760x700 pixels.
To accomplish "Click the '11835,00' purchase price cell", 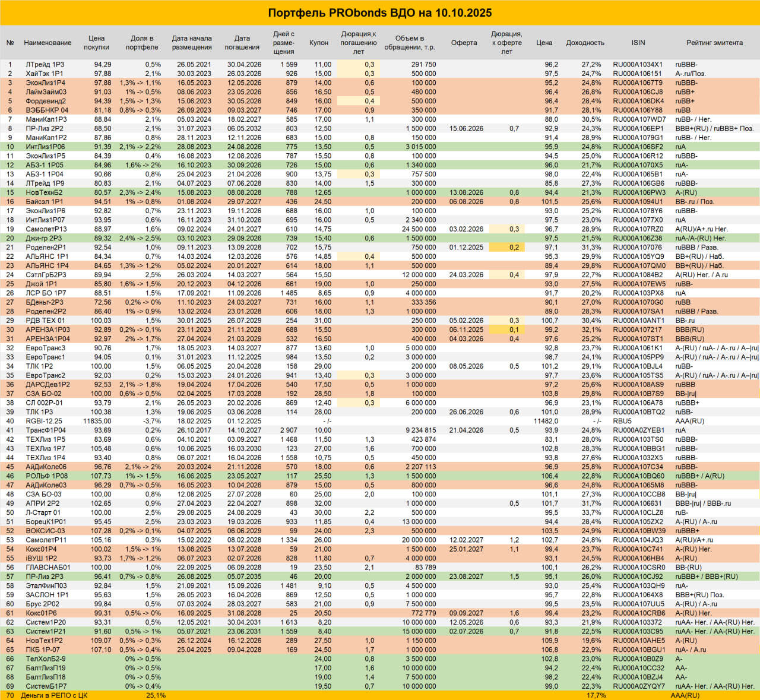I will click(x=97, y=421).
